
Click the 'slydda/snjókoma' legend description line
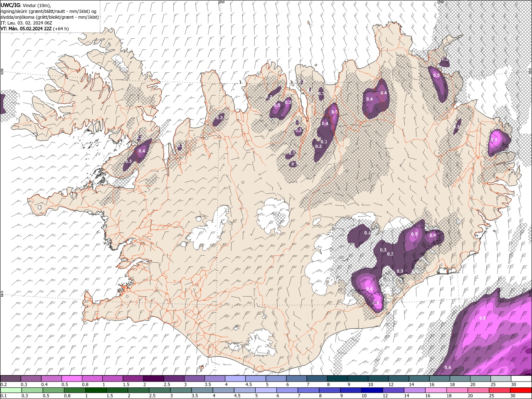pos(49,17)
